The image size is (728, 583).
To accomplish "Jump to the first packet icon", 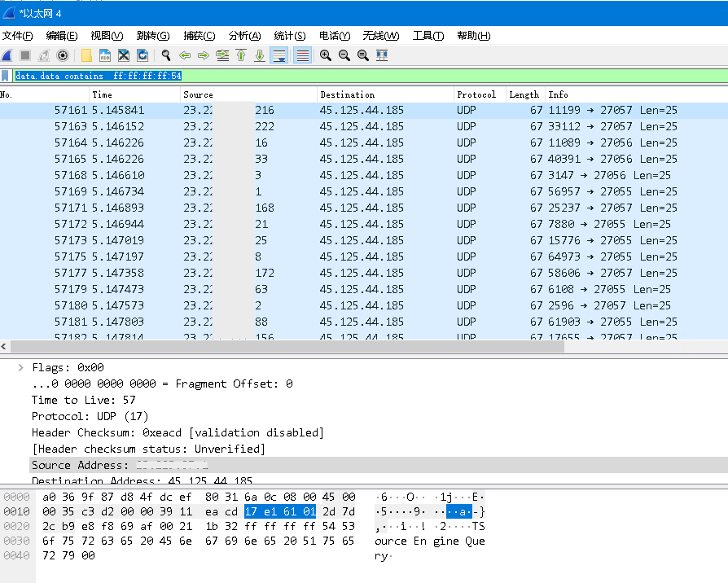I will pos(241,55).
